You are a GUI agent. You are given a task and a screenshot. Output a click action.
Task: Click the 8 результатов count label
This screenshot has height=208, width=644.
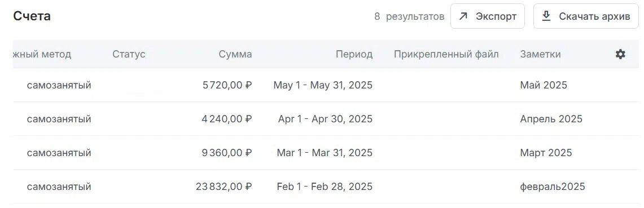click(409, 16)
